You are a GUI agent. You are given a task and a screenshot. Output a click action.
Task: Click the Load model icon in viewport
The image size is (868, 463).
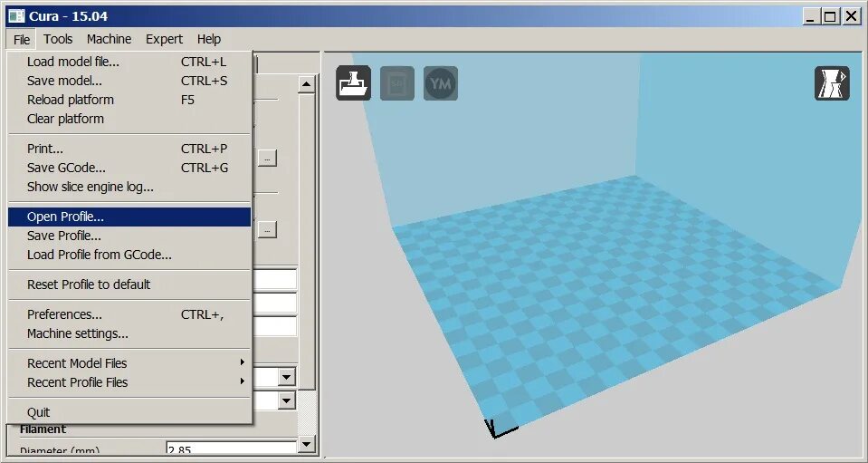tap(353, 83)
